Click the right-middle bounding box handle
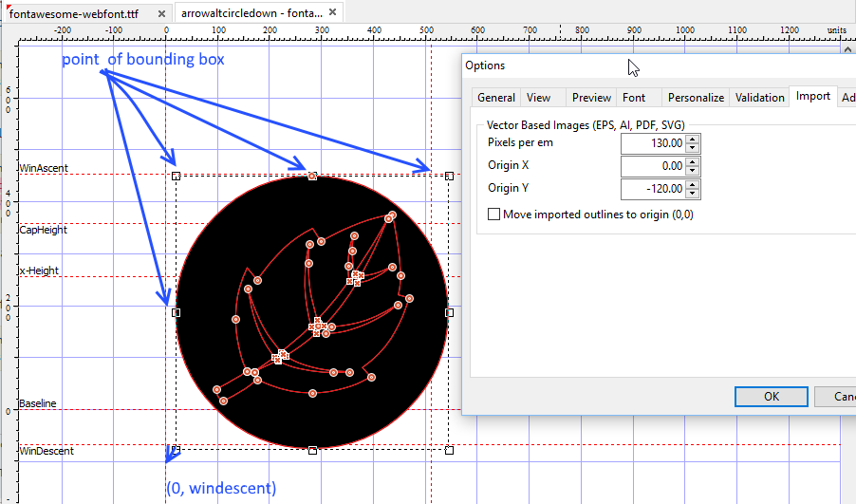 pos(449,313)
